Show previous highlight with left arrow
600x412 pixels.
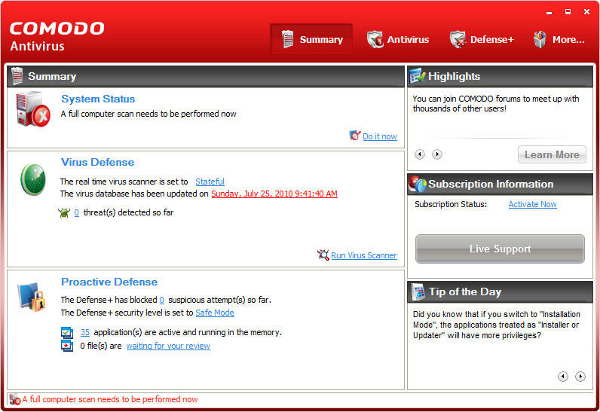pos(420,154)
